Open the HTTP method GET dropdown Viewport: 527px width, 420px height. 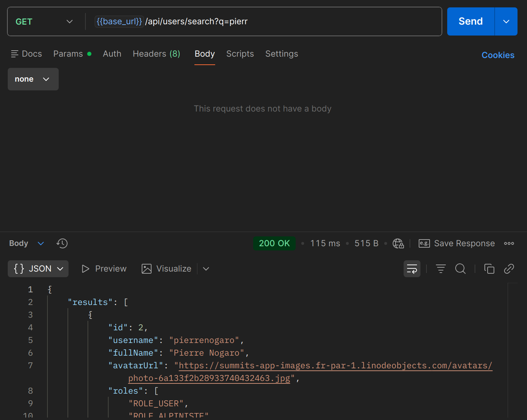pyautogui.click(x=44, y=21)
